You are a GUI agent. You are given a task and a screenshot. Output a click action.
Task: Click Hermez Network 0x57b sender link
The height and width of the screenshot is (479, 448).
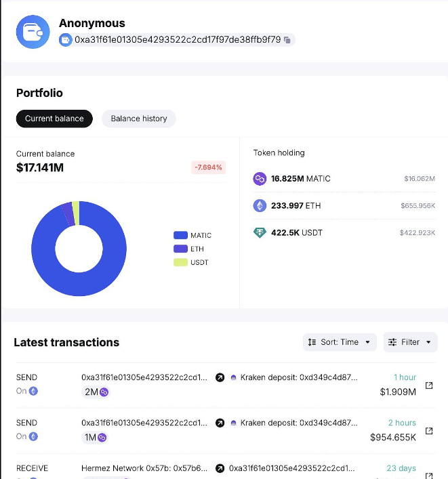point(144,468)
